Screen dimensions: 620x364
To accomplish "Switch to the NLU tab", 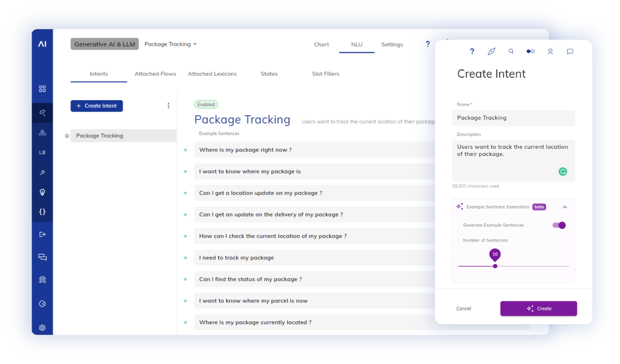I will [x=357, y=44].
